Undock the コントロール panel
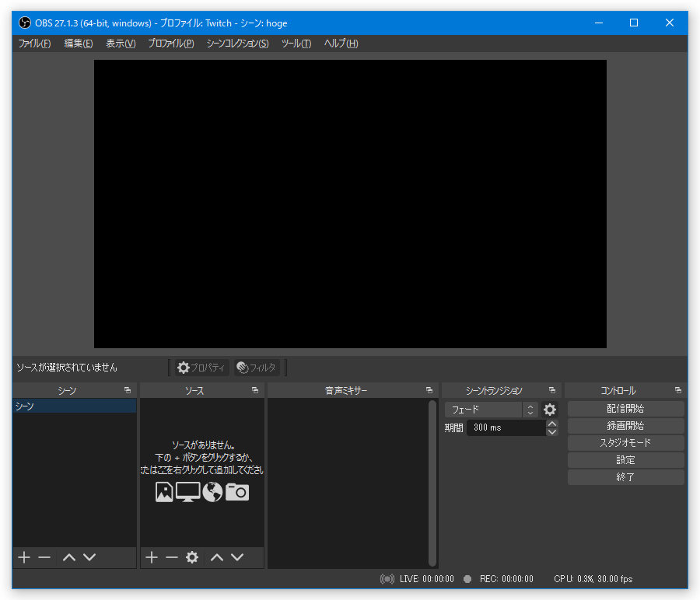This screenshot has height=600, width=700. (678, 390)
